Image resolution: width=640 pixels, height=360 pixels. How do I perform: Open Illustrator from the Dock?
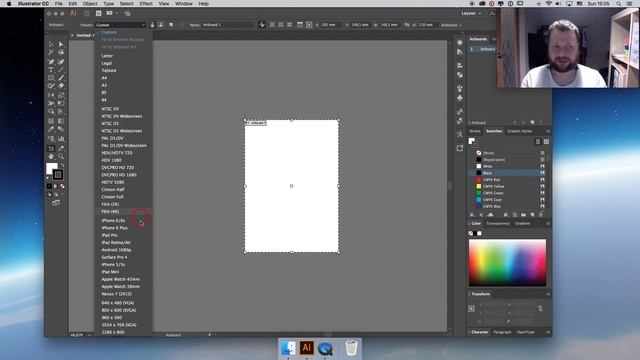[x=307, y=348]
